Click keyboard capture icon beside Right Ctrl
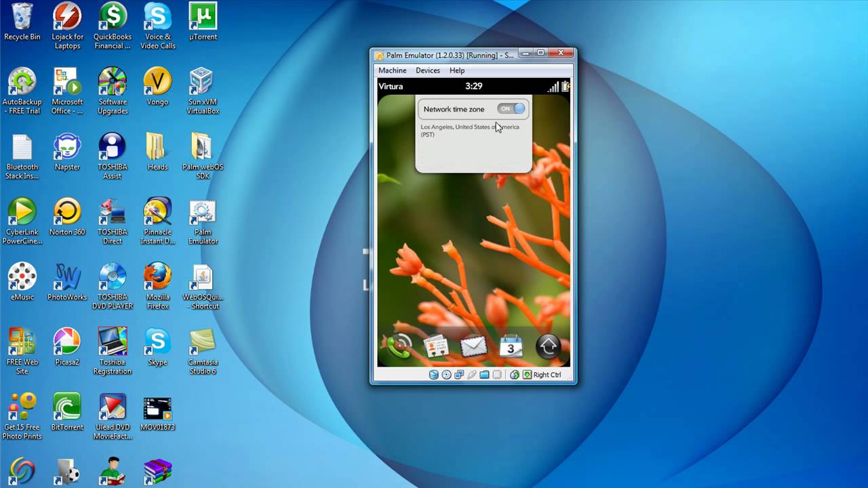This screenshot has width=868, height=488. click(527, 375)
